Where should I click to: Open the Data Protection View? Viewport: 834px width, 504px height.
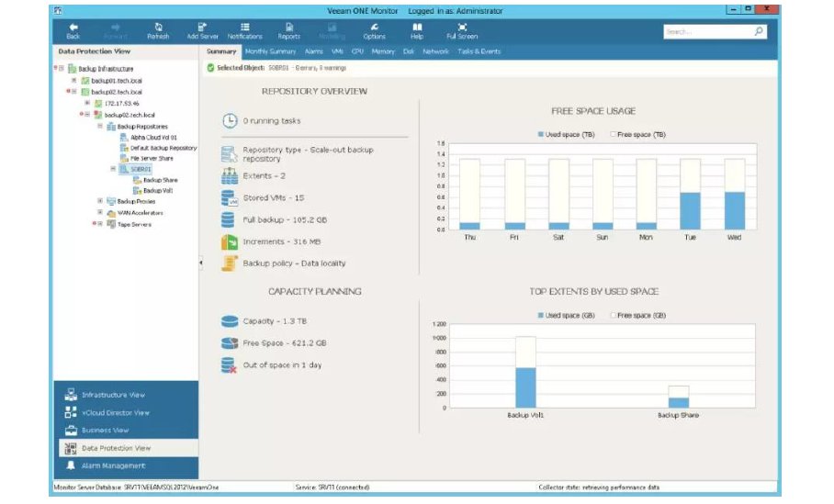(x=129, y=448)
